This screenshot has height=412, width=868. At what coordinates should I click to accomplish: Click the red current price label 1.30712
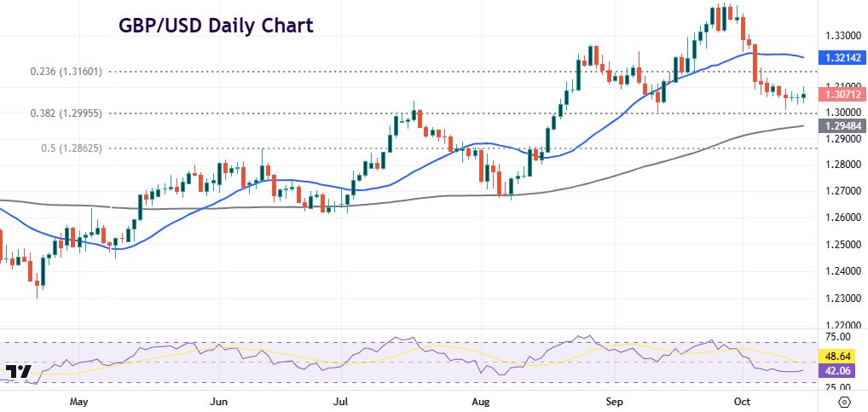pos(842,93)
